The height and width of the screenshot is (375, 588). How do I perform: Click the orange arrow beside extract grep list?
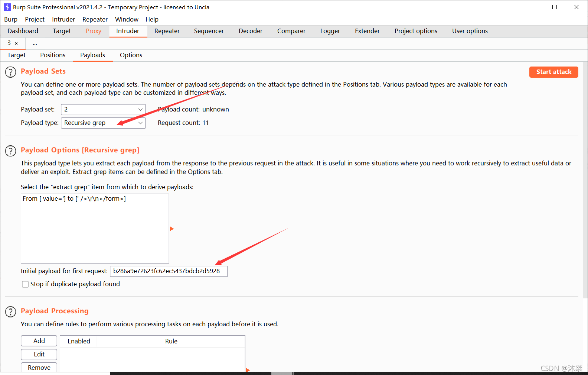click(171, 229)
